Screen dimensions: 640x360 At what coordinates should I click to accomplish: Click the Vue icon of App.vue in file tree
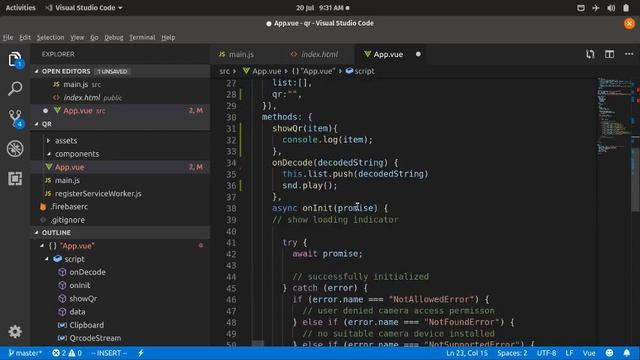tap(49, 167)
